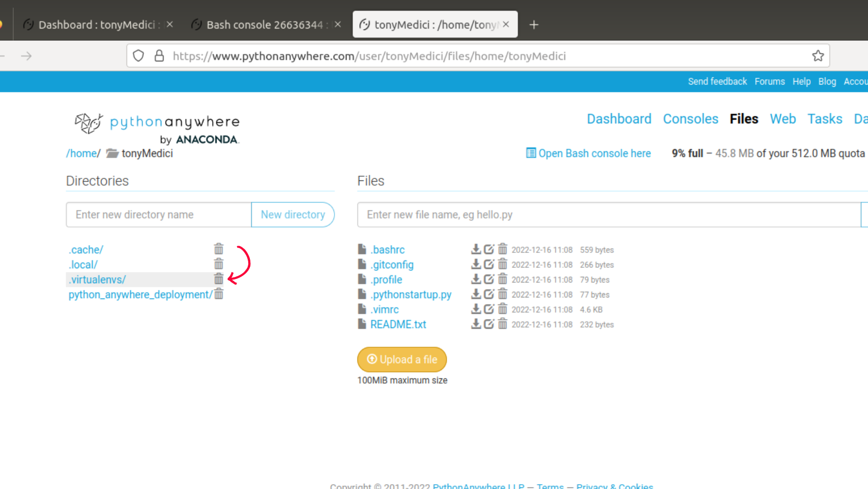The width and height of the screenshot is (868, 489).
Task: Open the .virtualenvs/ directory
Action: tap(97, 279)
